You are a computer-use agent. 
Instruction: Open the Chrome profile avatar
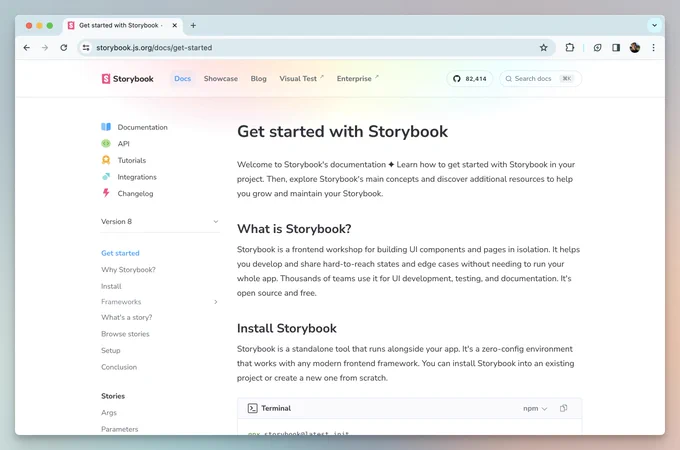pos(635,48)
